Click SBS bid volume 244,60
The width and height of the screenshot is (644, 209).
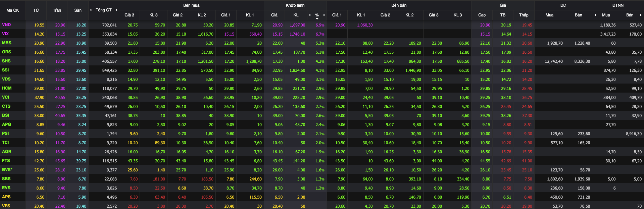pos(255,179)
